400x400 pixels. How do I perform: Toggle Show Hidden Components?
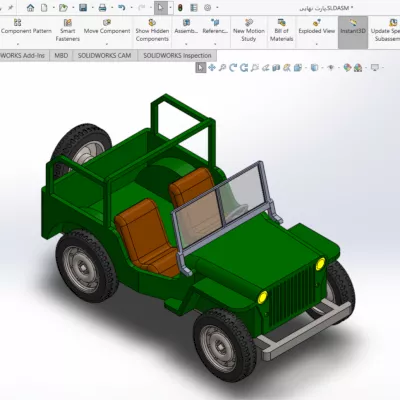point(152,30)
